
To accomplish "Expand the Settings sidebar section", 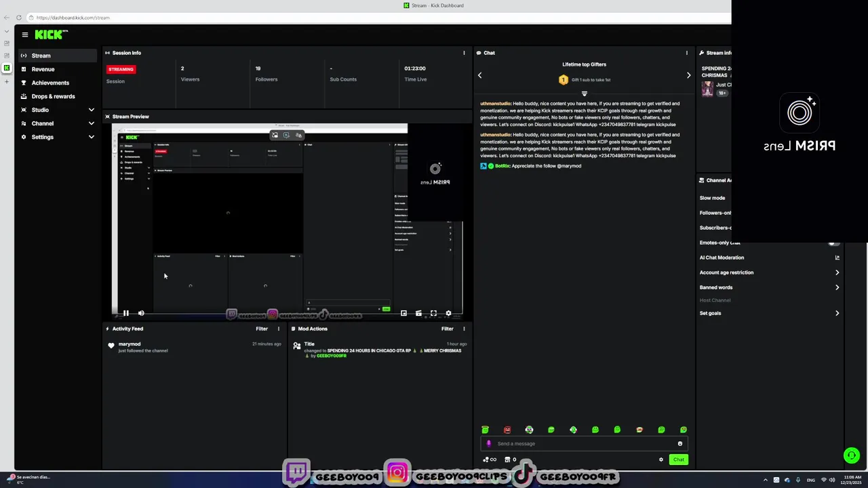I will pos(58,137).
